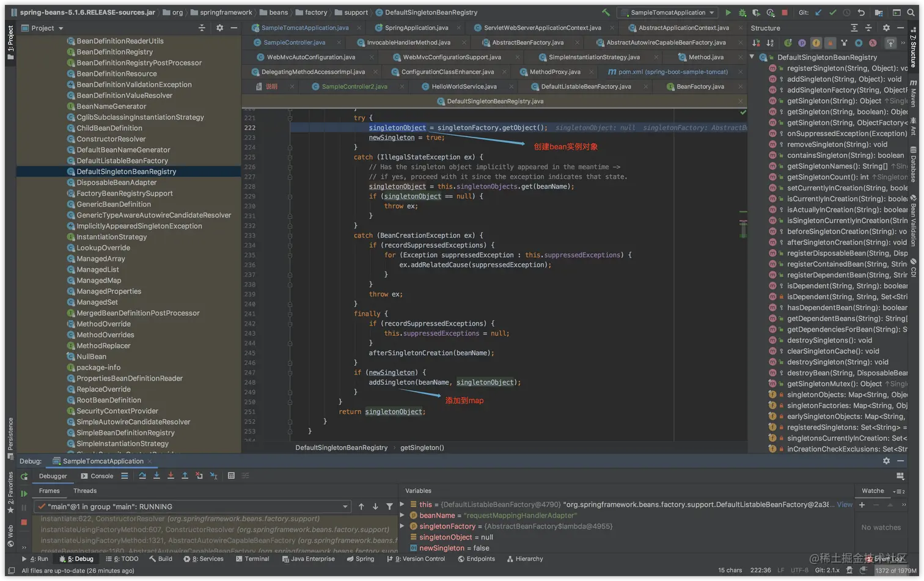Click the Build project hammer icon

(606, 12)
